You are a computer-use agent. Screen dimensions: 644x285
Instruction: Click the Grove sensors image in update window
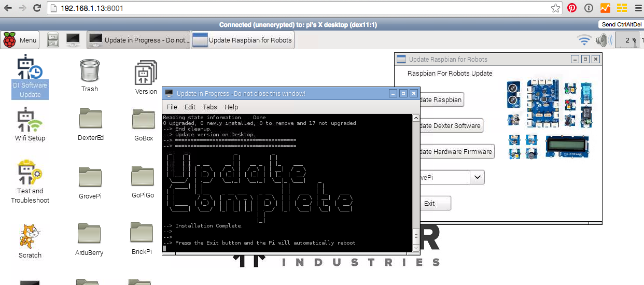pyautogui.click(x=550, y=119)
